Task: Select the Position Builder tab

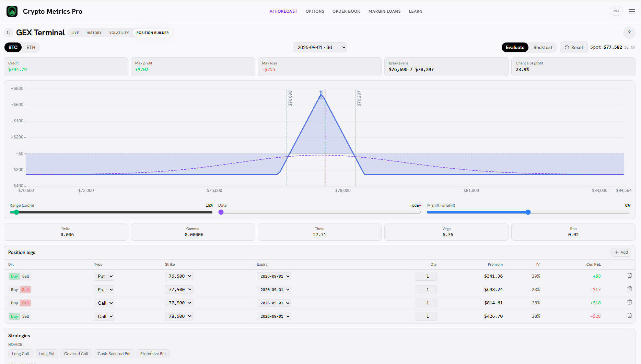Action: point(153,33)
